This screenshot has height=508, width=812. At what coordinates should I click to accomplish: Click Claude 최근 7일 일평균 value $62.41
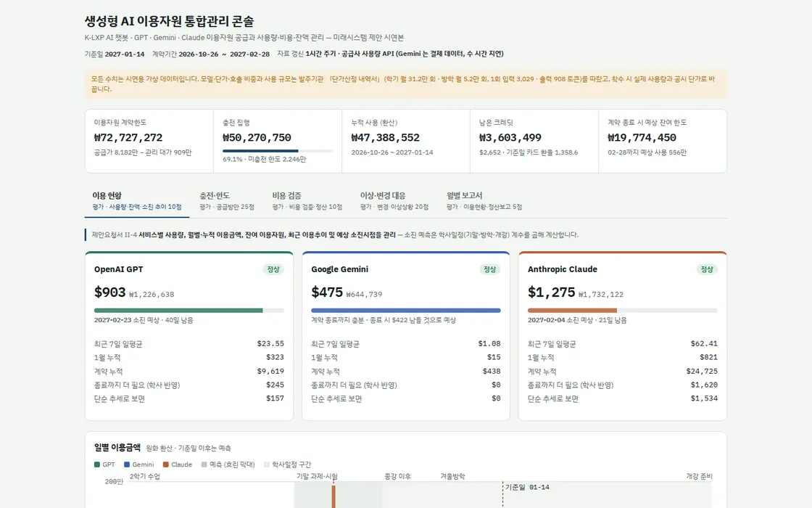(x=704, y=344)
